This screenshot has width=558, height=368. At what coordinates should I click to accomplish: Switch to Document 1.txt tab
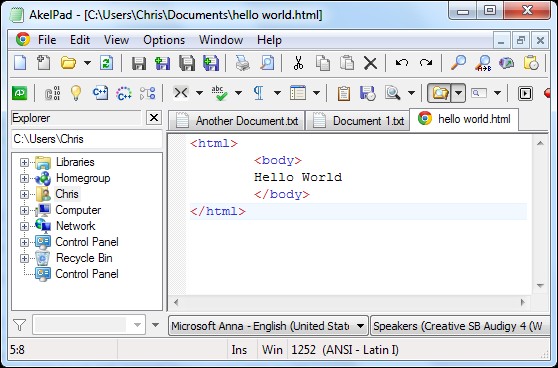click(x=357, y=121)
